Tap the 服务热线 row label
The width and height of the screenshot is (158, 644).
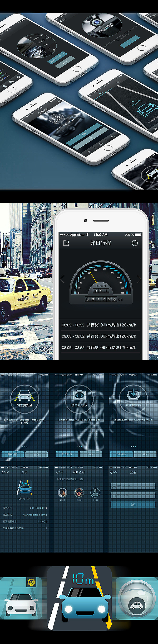[x=7, y=508]
